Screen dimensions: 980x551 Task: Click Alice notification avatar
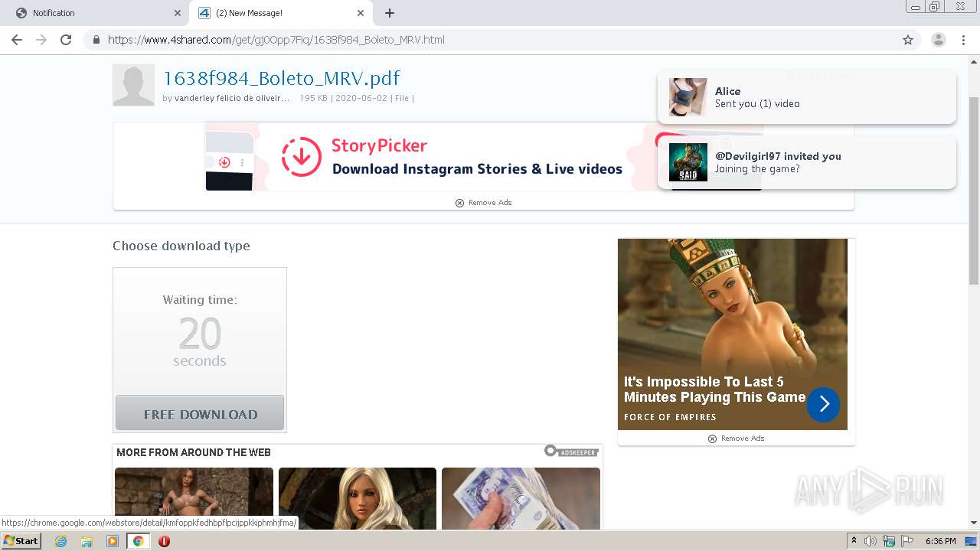click(x=688, y=97)
